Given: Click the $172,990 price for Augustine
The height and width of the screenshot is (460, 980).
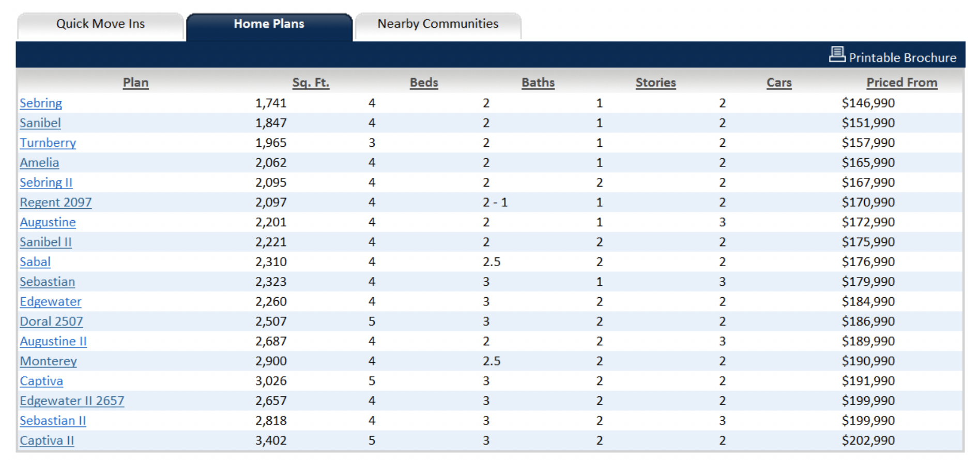Looking at the screenshot, I should pos(868,222).
